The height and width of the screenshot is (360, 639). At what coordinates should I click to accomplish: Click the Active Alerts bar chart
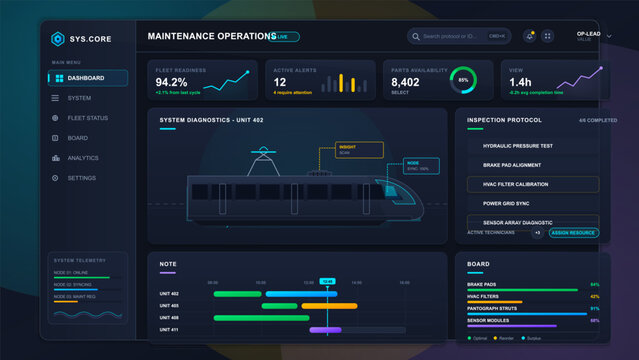click(x=344, y=83)
